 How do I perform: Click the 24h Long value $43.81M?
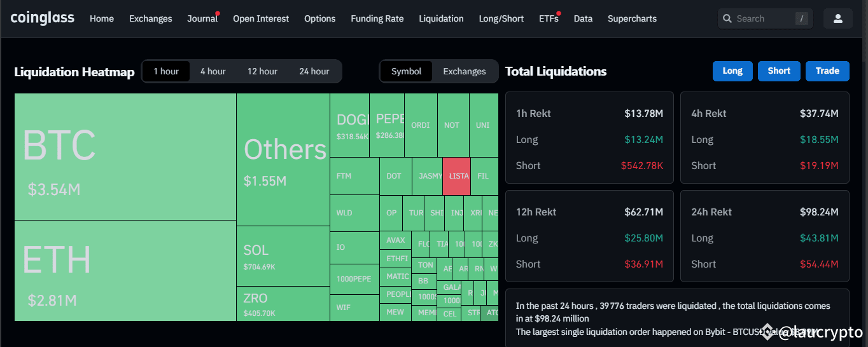pyautogui.click(x=819, y=238)
